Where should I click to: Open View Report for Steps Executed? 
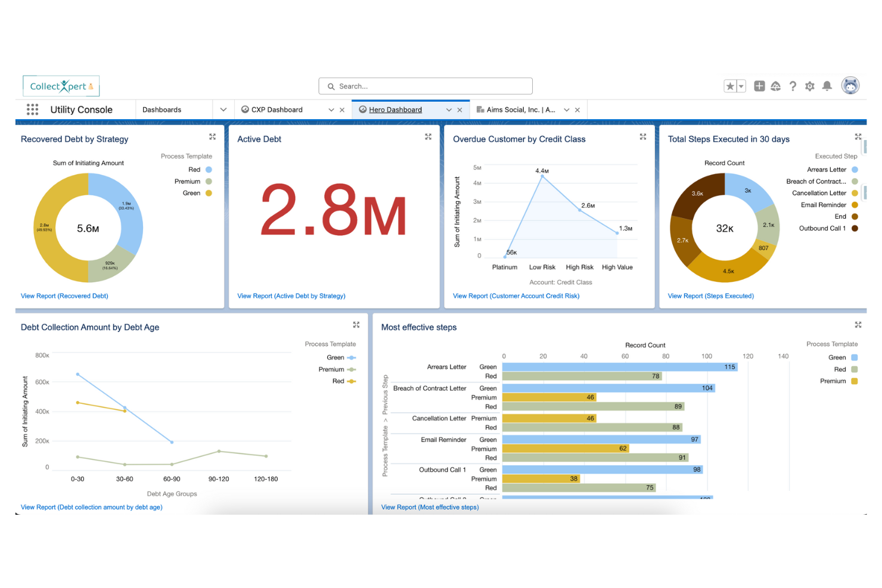710,295
